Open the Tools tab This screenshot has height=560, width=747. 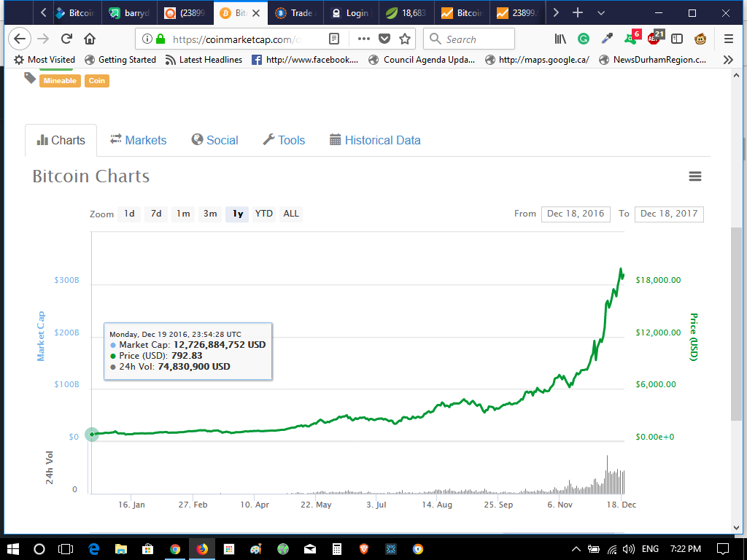coord(284,140)
